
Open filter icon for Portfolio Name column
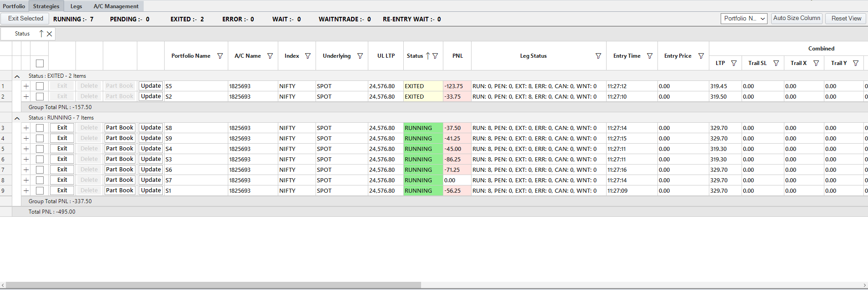point(220,56)
